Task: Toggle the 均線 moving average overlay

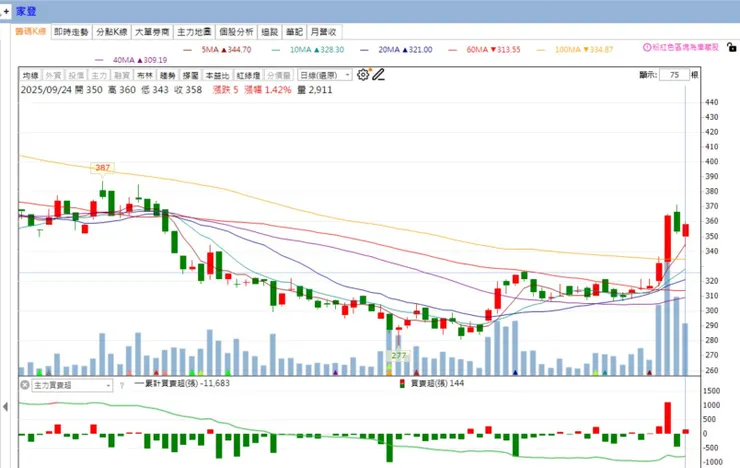Action: point(30,75)
